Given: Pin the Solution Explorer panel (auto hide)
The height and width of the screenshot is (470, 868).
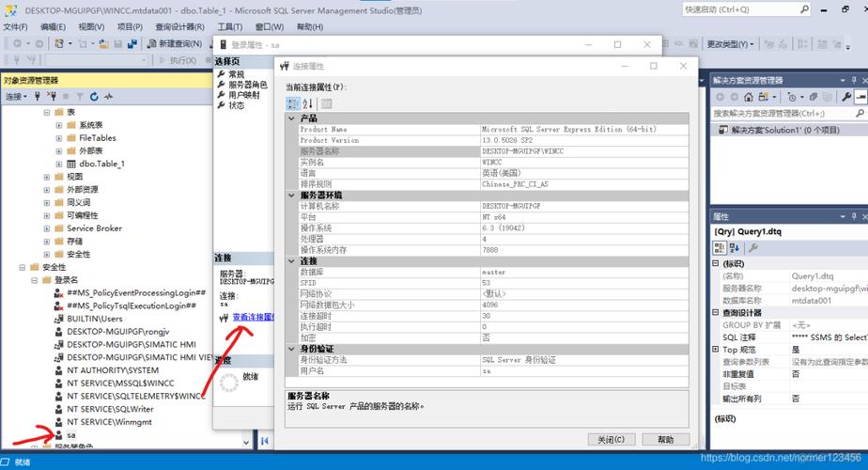Looking at the screenshot, I should [x=854, y=80].
